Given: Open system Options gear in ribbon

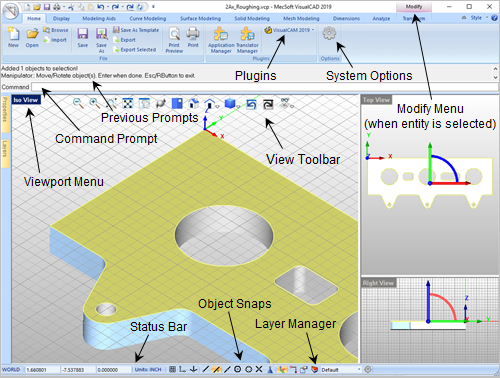Looking at the screenshot, I should pos(329,33).
